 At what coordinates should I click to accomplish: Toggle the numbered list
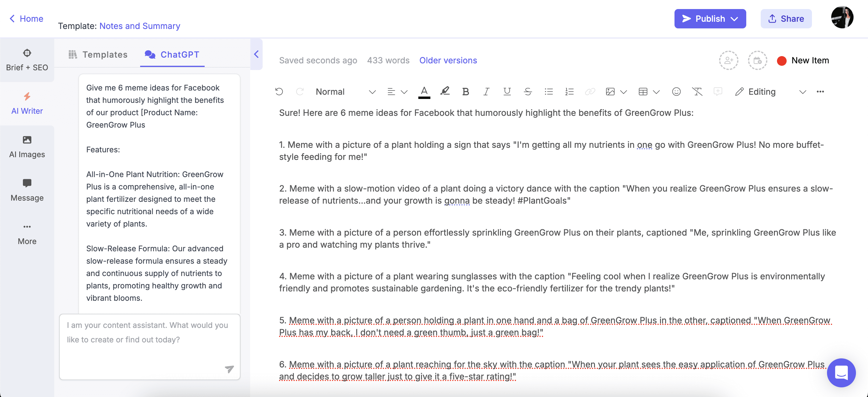click(x=569, y=92)
